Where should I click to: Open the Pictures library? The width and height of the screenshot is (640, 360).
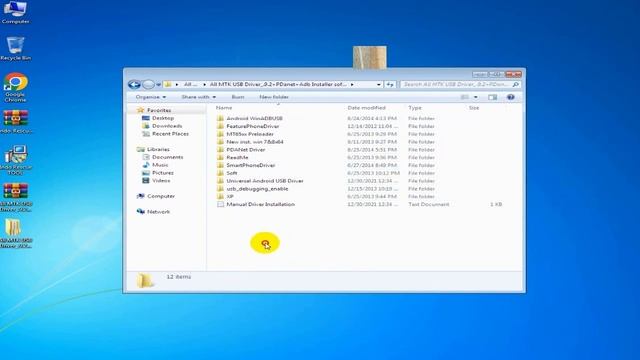[162, 173]
